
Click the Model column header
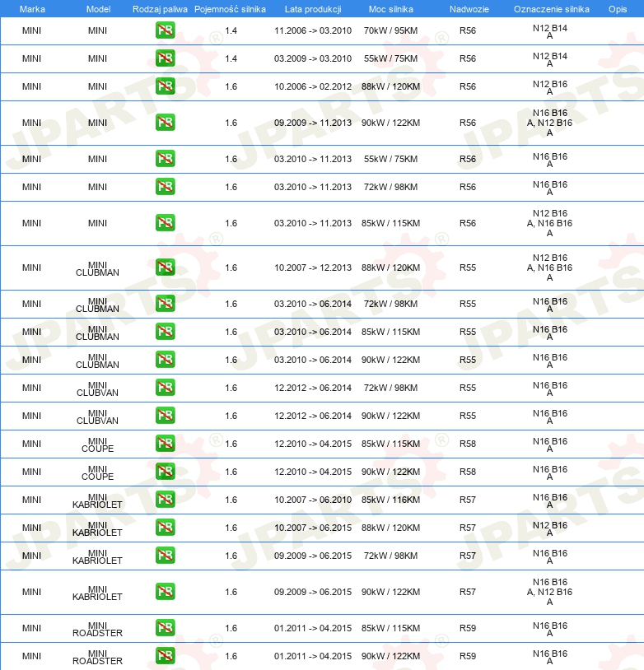(98, 9)
